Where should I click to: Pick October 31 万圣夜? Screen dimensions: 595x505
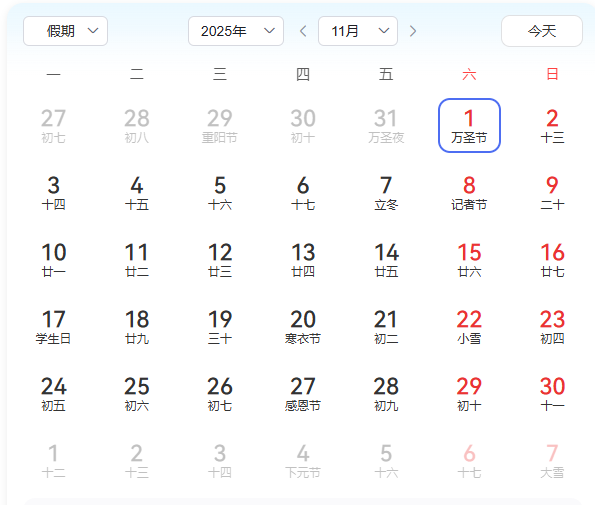386,126
